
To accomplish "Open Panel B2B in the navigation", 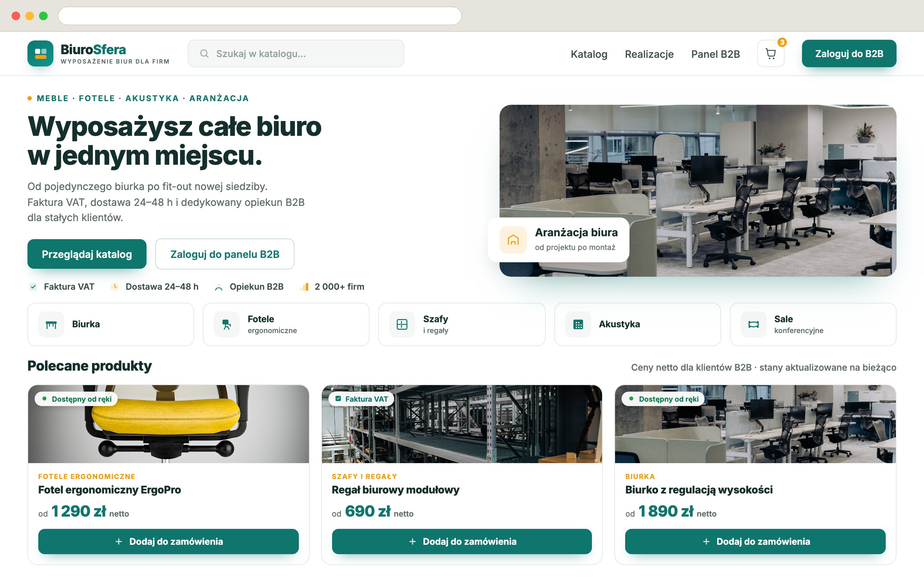I will tap(715, 54).
